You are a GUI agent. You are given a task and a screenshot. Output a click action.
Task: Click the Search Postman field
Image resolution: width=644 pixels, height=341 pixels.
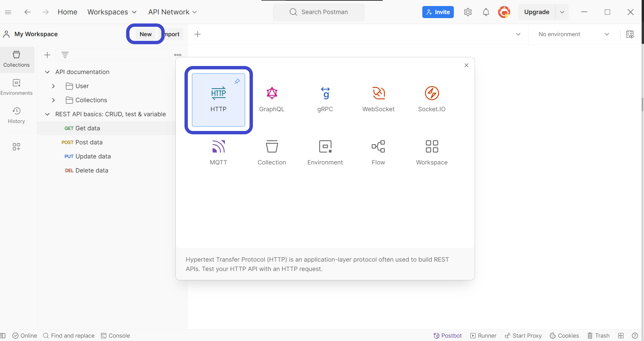[x=319, y=12]
